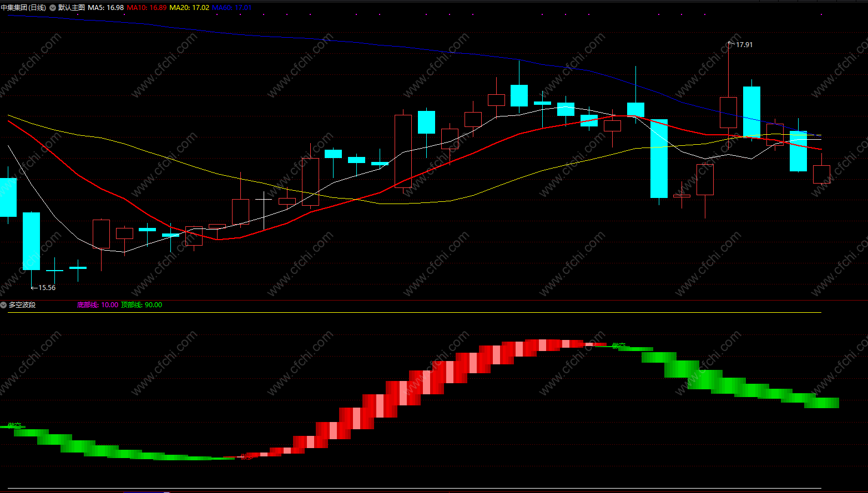Click the red MA10: 16.89 label
The height and width of the screenshot is (493, 868).
coord(147,8)
